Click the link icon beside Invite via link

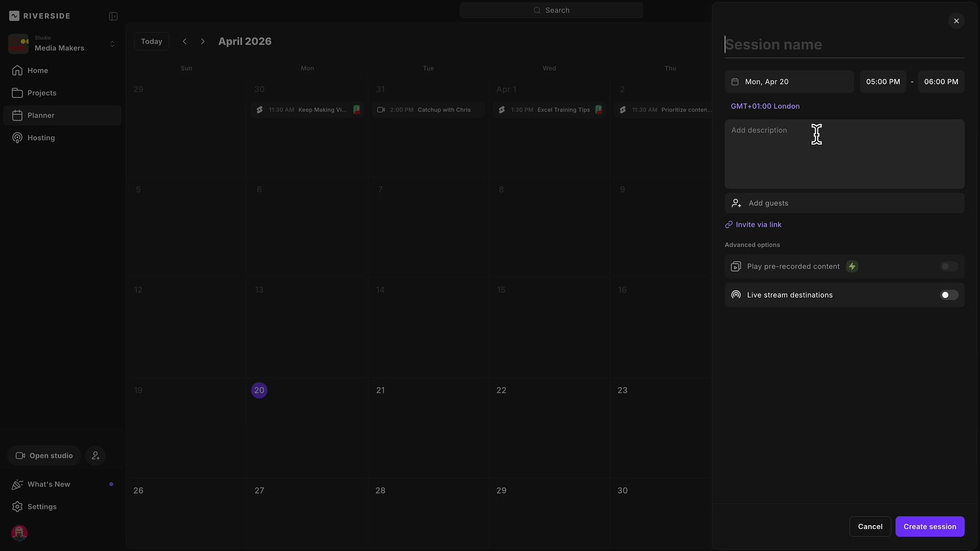click(729, 225)
